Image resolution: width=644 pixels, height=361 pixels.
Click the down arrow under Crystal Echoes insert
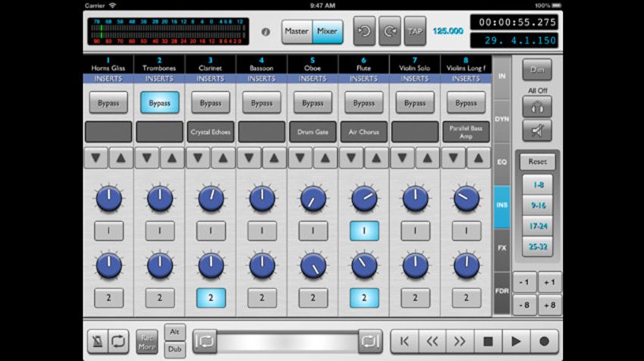pyautogui.click(x=198, y=158)
